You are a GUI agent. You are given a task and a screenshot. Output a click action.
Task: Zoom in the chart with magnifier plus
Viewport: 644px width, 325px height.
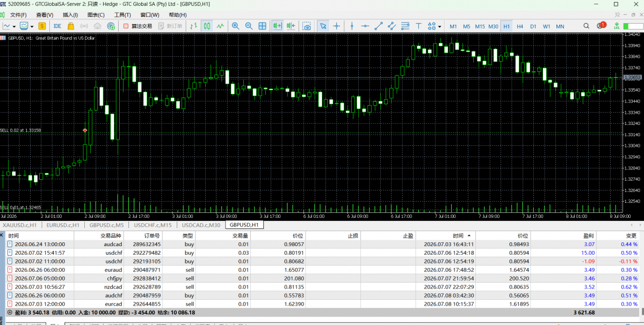coord(235,26)
